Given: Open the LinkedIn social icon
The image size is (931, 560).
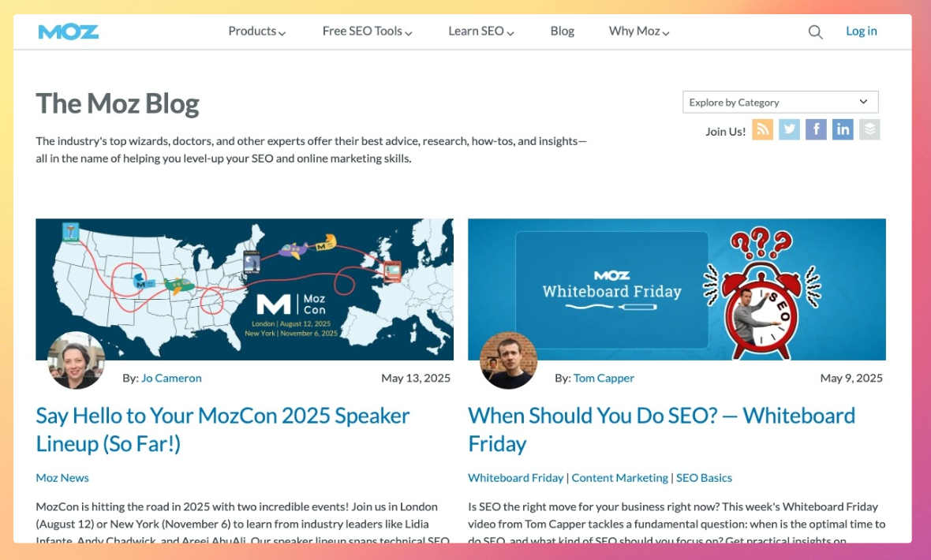Looking at the screenshot, I should pyautogui.click(x=843, y=129).
